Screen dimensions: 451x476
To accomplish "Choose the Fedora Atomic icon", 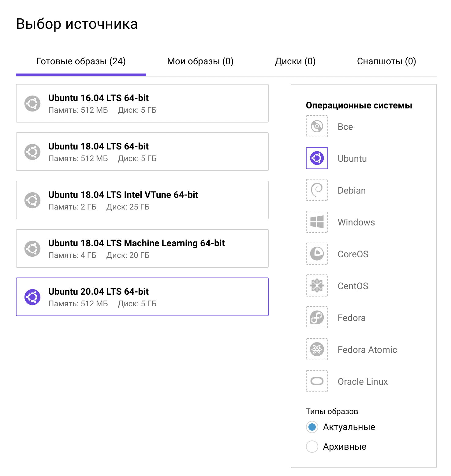I will tap(317, 349).
